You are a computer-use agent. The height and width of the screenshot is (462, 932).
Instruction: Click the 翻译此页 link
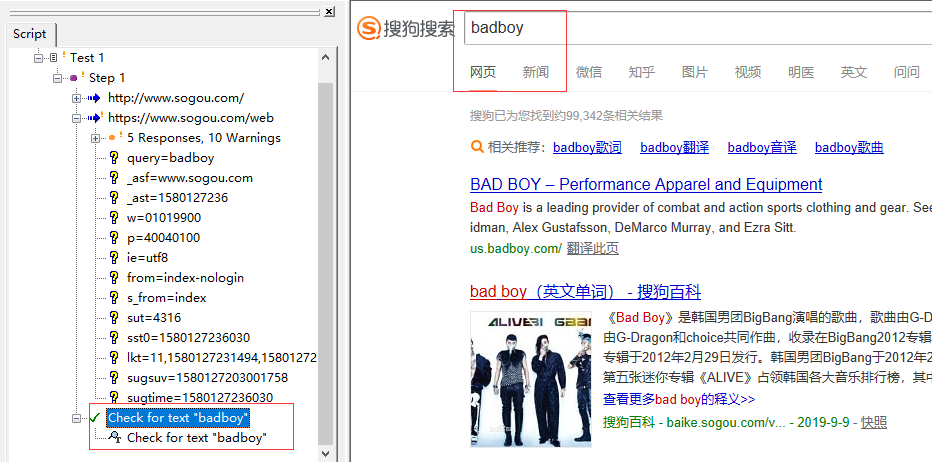[x=593, y=249]
